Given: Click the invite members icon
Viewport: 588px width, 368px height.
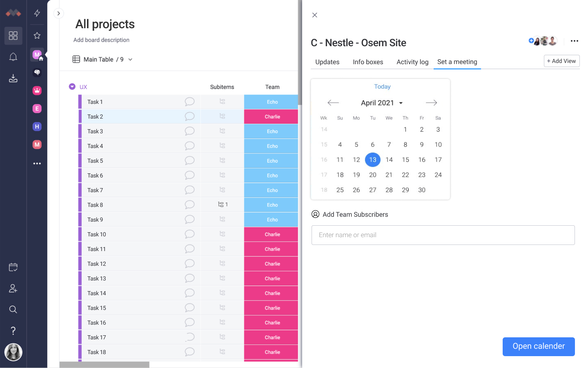Looking at the screenshot, I should click(13, 289).
